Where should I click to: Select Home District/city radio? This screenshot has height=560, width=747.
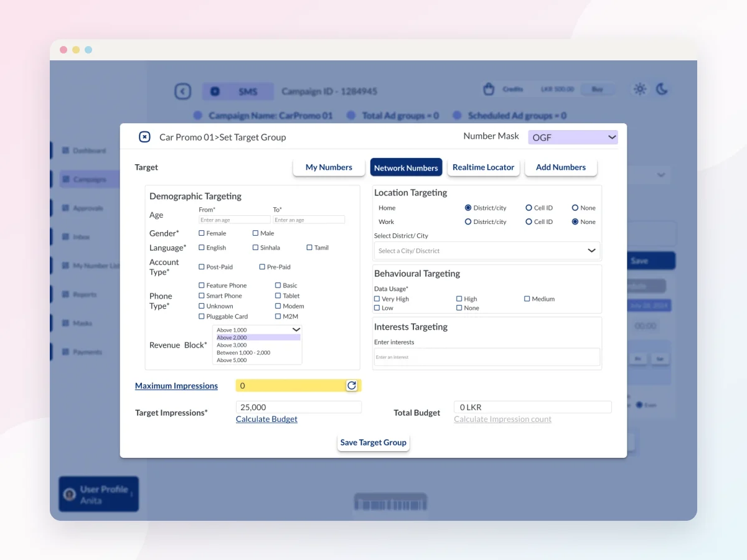pyautogui.click(x=468, y=208)
